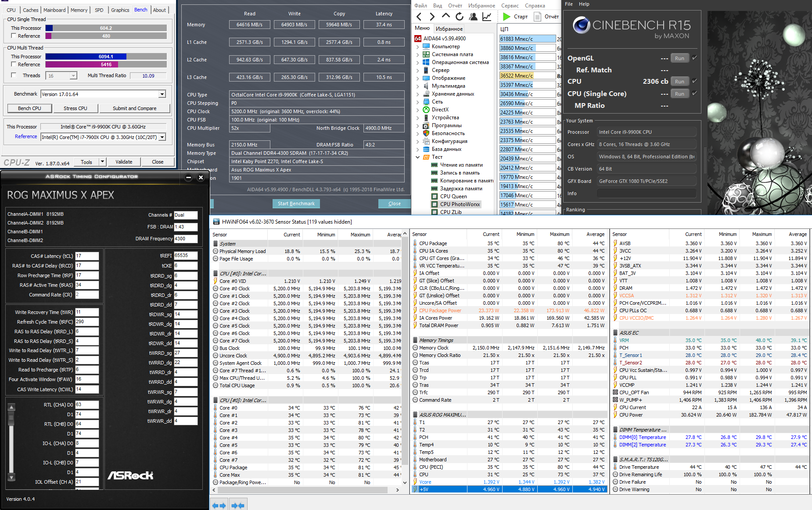
Task: Go back using AIDA64's left arrow icon
Action: (419, 17)
